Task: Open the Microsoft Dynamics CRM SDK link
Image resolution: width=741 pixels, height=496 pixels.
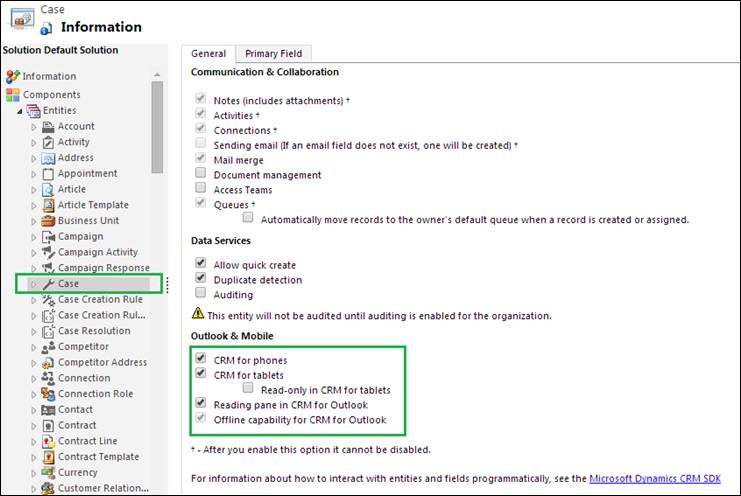Action: (655, 479)
